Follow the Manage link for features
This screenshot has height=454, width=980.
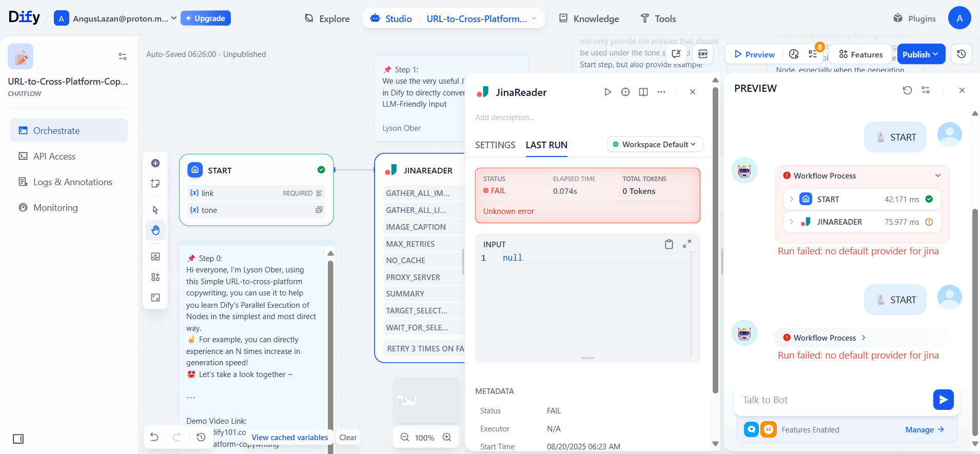pos(925,429)
